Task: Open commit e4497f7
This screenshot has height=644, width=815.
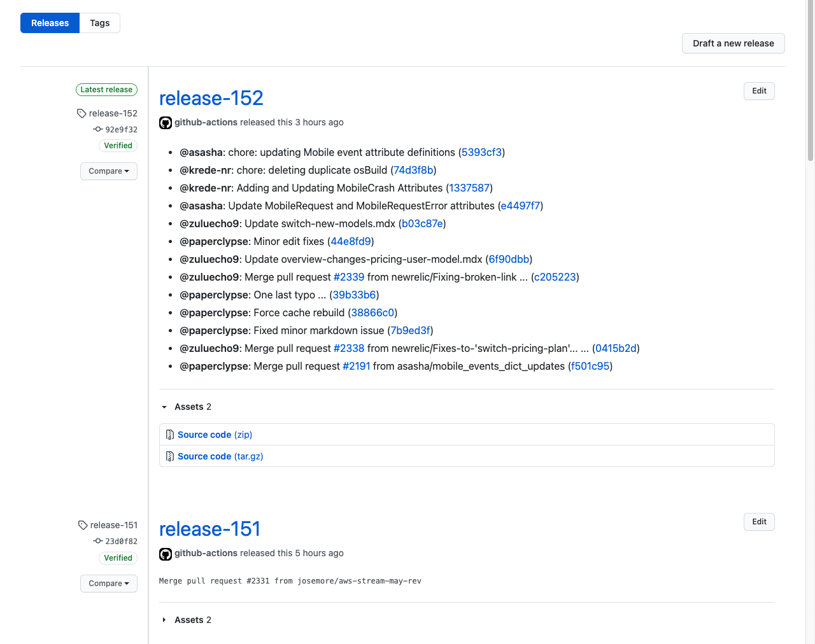Action: pyautogui.click(x=520, y=206)
